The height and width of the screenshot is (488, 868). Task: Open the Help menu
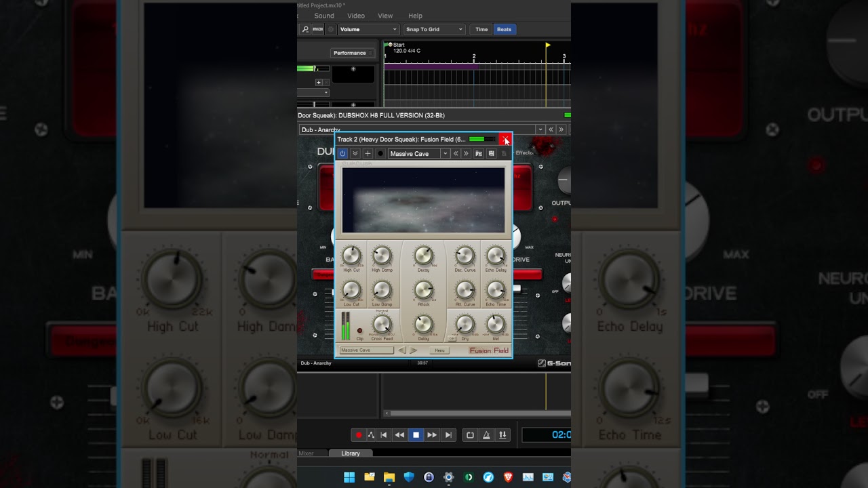pos(415,16)
